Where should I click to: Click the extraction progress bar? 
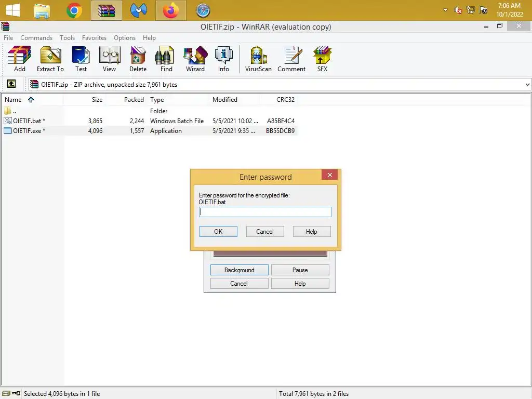pos(270,253)
